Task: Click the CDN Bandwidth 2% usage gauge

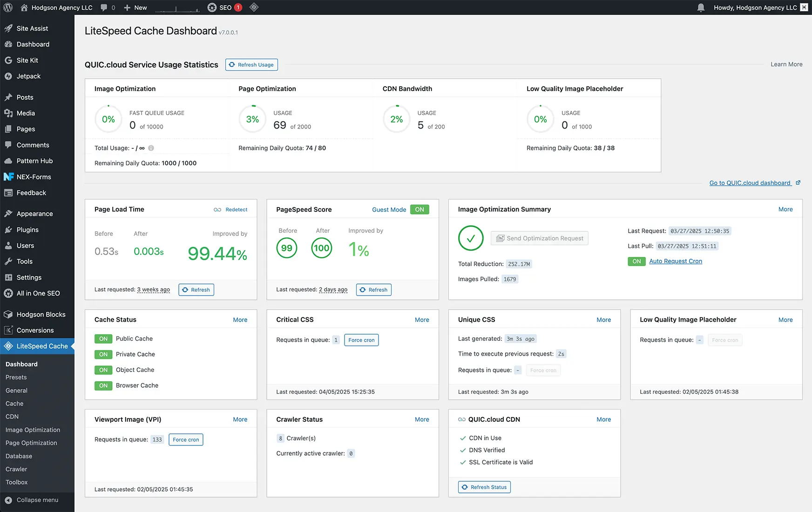Action: click(397, 119)
